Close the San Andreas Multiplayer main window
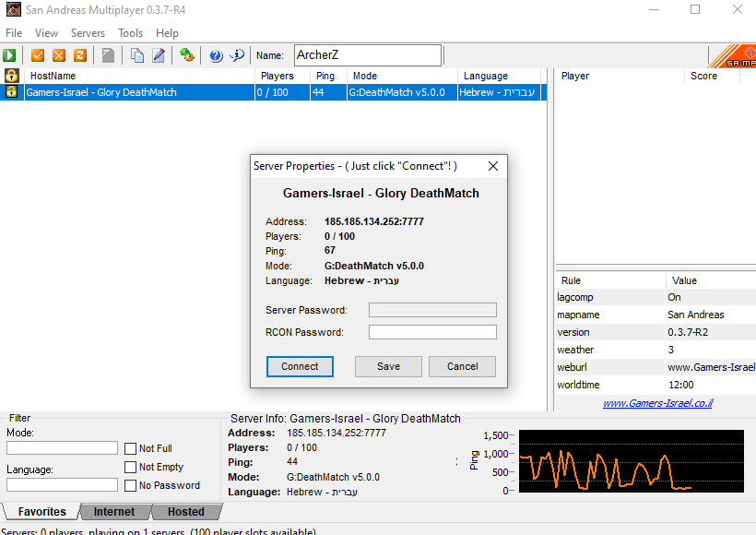 tap(738, 9)
